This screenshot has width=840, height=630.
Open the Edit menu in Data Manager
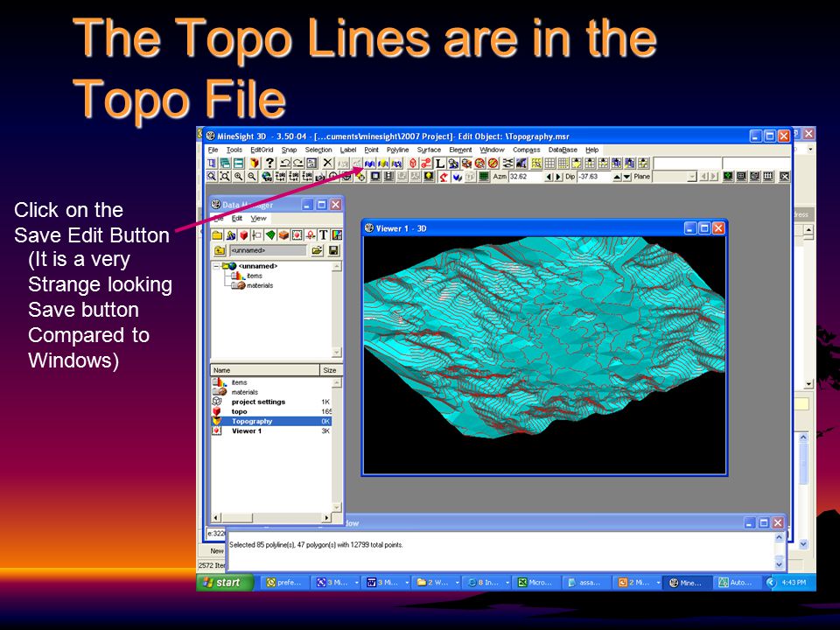click(x=237, y=219)
